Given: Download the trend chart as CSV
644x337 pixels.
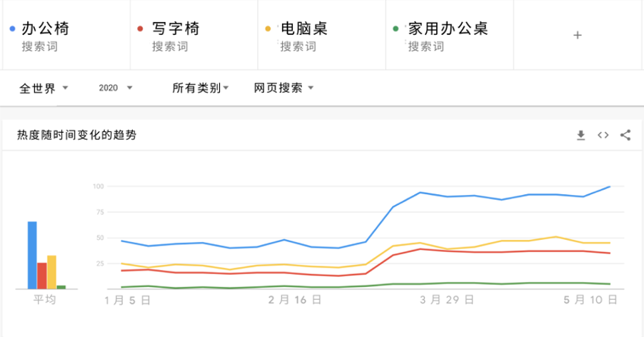Looking at the screenshot, I should pos(580,135).
